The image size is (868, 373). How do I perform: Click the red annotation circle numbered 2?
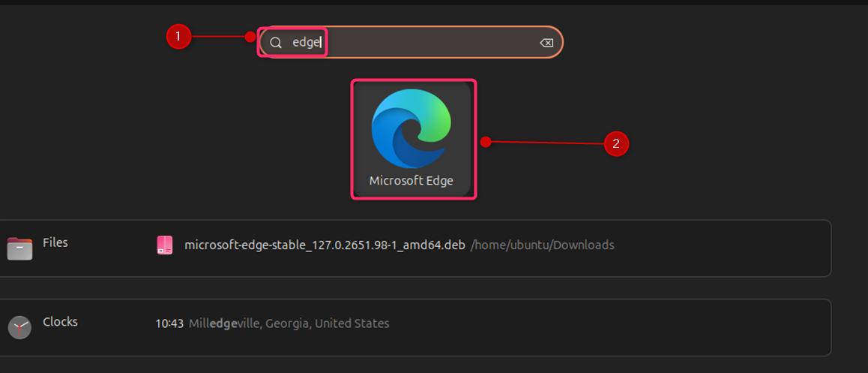616,144
